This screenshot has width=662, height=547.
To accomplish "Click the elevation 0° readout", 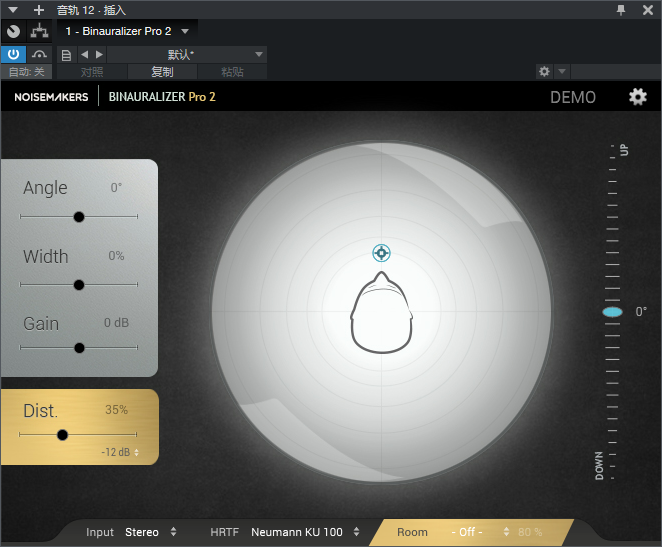I will [641, 312].
